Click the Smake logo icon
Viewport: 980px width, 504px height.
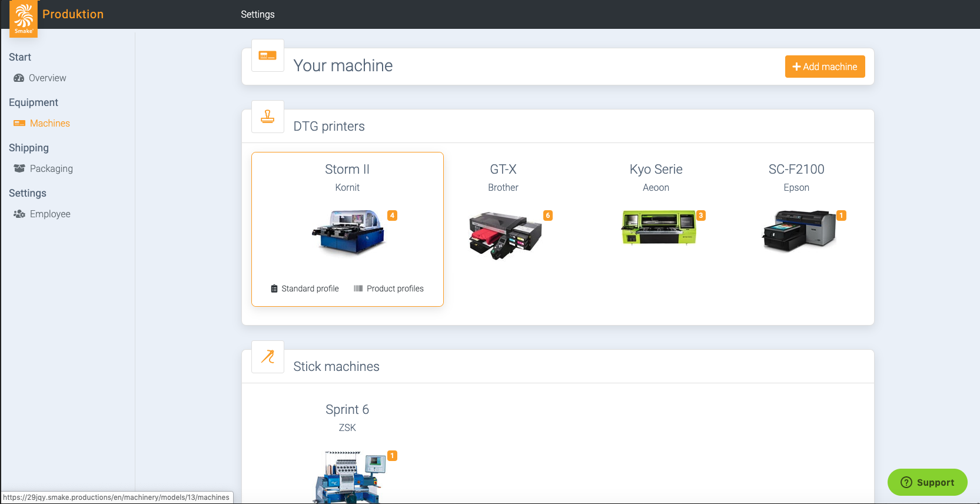coord(24,18)
